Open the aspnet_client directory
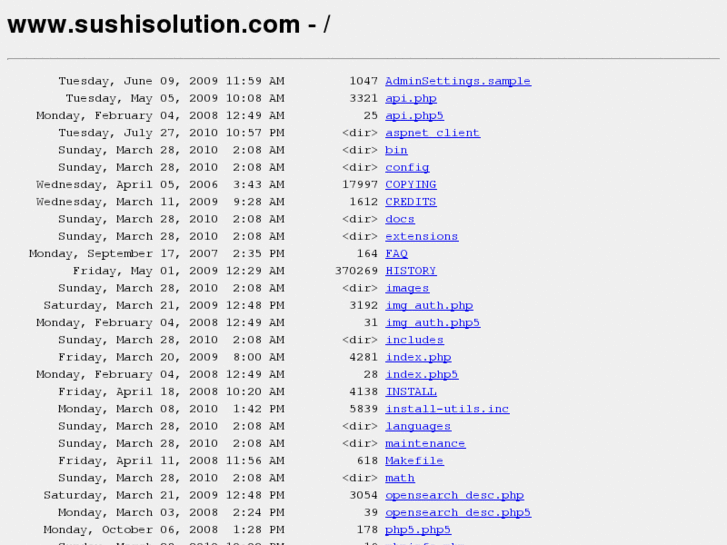The height and width of the screenshot is (545, 727). point(432,133)
